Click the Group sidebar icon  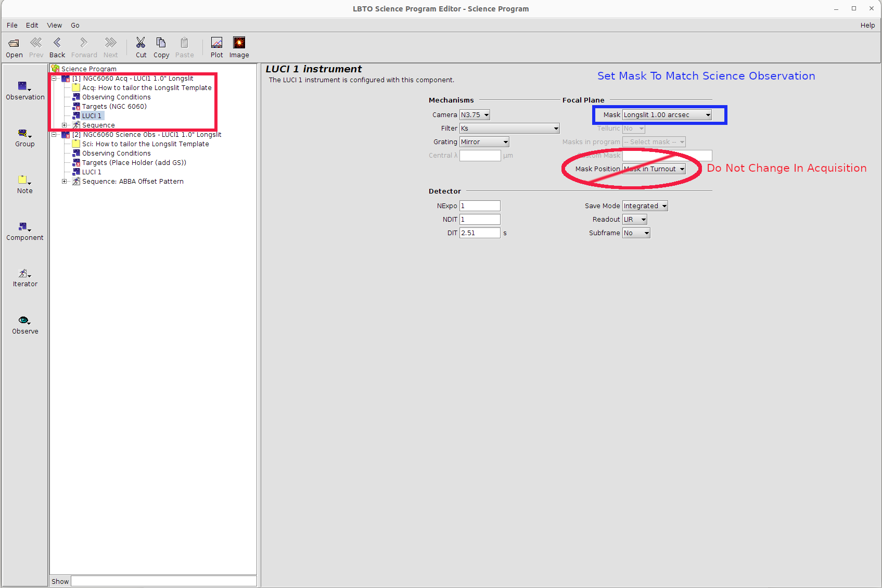pyautogui.click(x=24, y=134)
